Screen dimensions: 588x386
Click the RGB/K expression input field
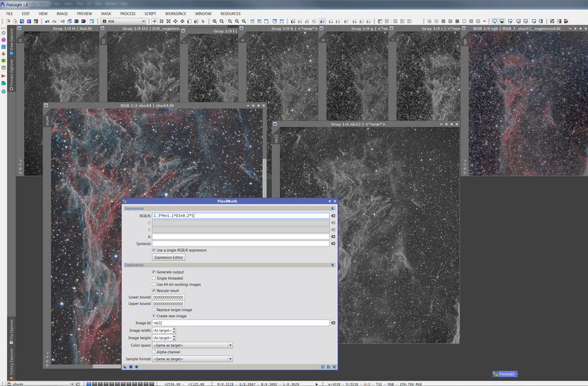[x=241, y=216]
